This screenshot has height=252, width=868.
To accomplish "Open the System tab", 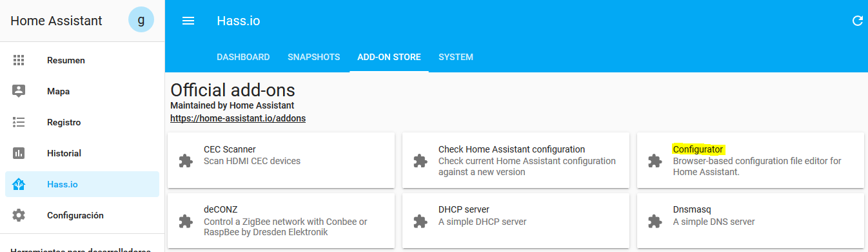I will click(x=456, y=57).
